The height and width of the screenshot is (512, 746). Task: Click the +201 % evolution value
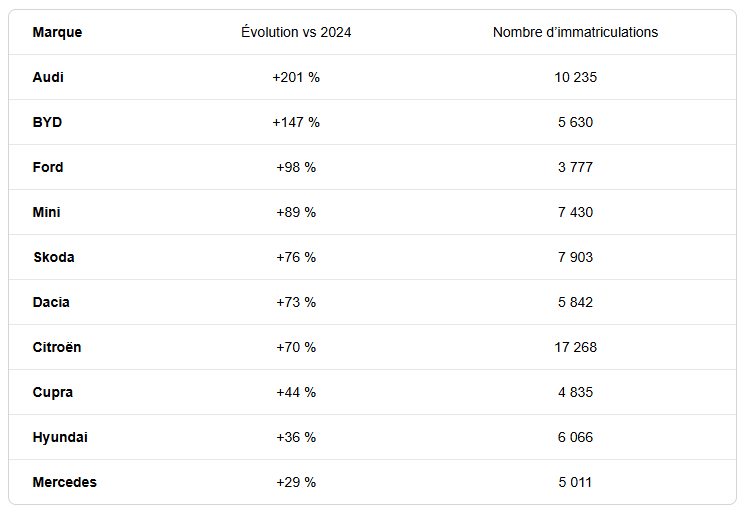(296, 77)
